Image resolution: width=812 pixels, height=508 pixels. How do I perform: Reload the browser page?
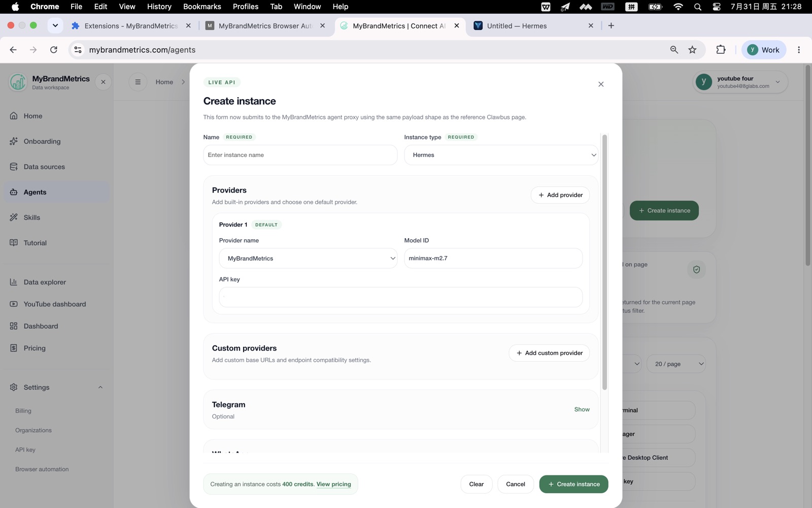tap(54, 50)
